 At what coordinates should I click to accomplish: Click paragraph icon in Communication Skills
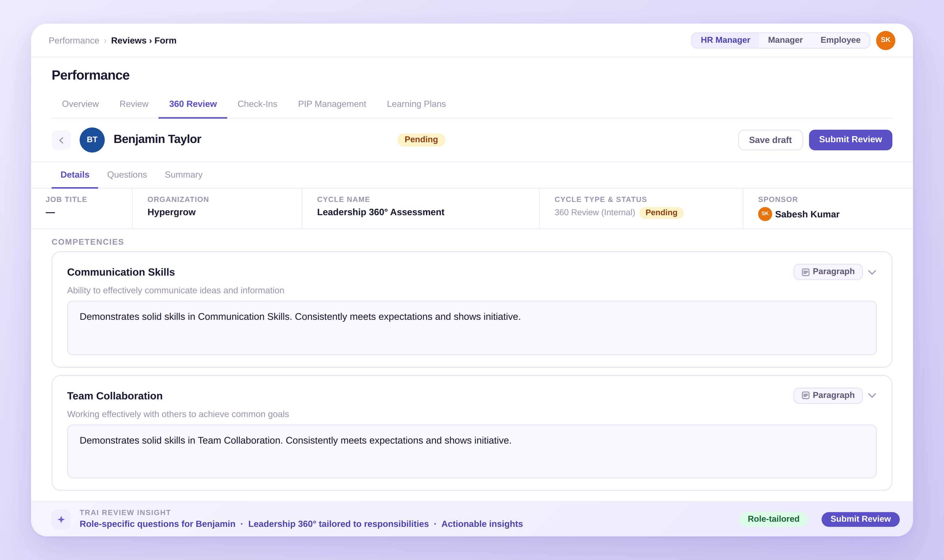pos(805,272)
